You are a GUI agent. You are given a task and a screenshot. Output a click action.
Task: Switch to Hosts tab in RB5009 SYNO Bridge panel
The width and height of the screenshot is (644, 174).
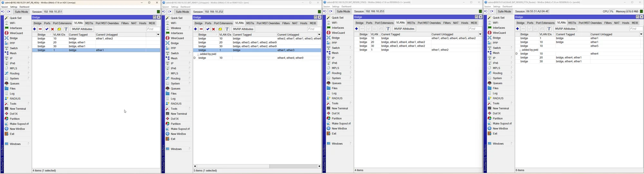(465, 23)
